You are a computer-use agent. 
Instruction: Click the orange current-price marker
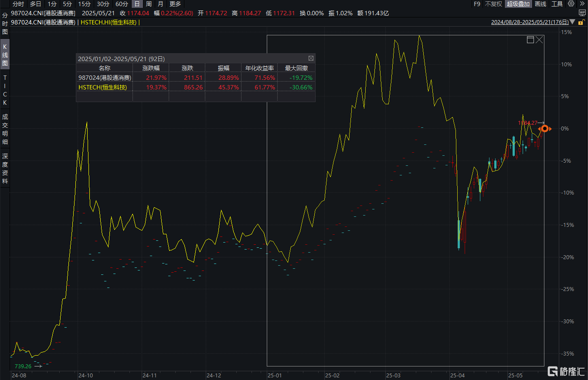coord(545,129)
